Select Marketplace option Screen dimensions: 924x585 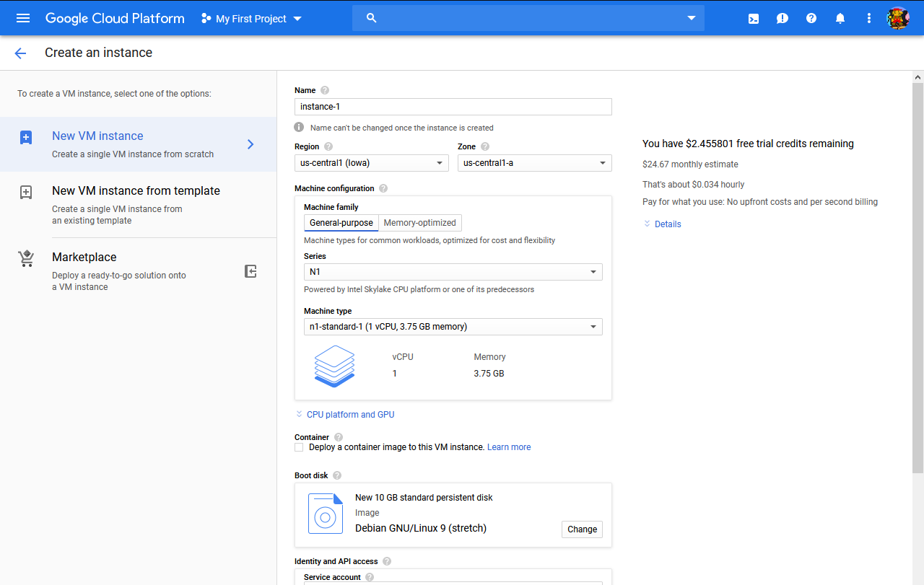(x=139, y=270)
